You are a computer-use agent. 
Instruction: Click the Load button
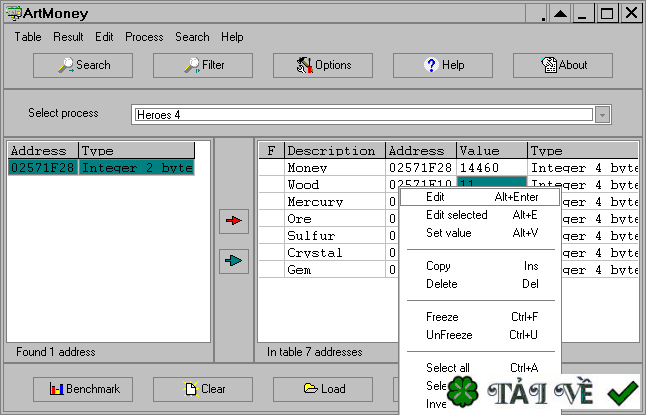[323, 389]
